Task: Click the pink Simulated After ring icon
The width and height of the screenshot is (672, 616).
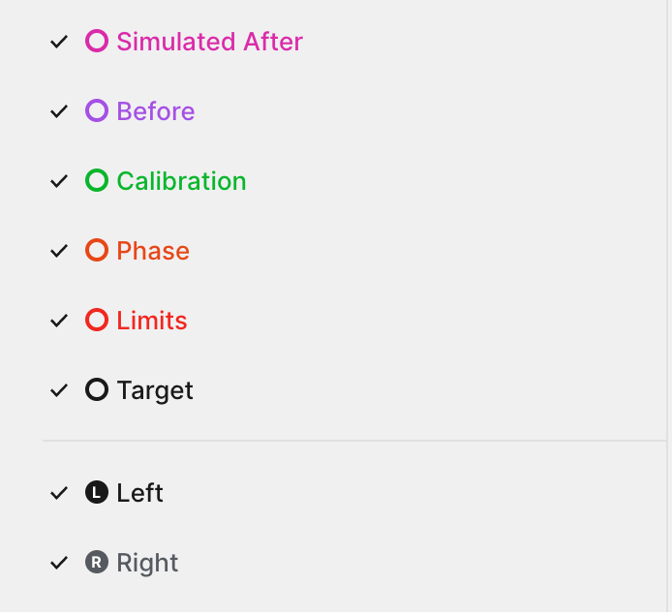Action: (x=97, y=41)
